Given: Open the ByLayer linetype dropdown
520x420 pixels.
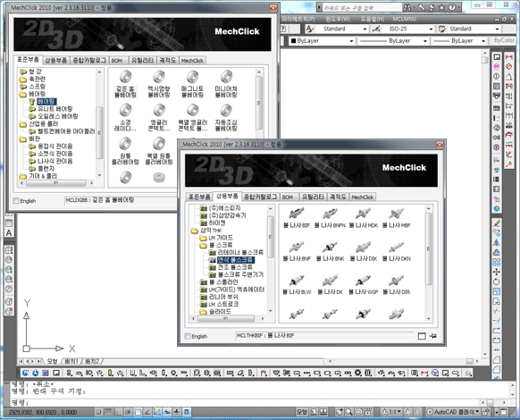Looking at the screenshot, I should click(x=424, y=41).
